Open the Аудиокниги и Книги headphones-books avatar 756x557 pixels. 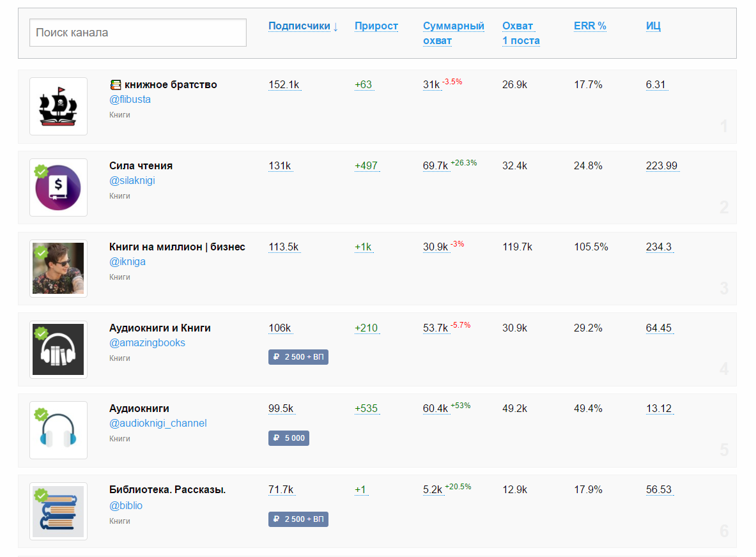[x=58, y=349]
